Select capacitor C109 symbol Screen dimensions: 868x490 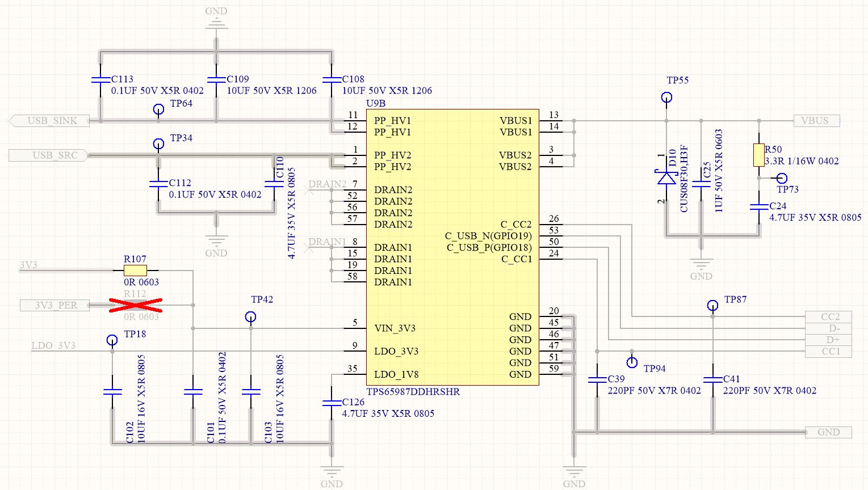[x=216, y=80]
